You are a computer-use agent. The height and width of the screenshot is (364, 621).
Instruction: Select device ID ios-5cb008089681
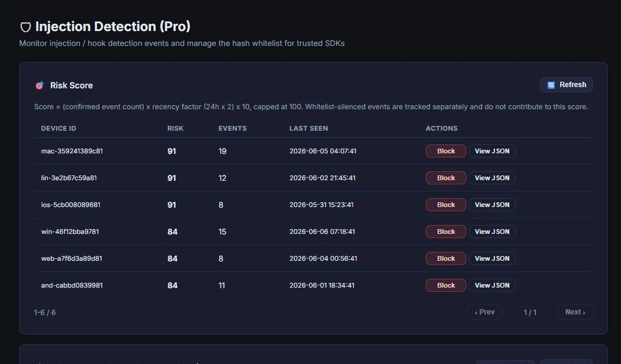(x=70, y=205)
